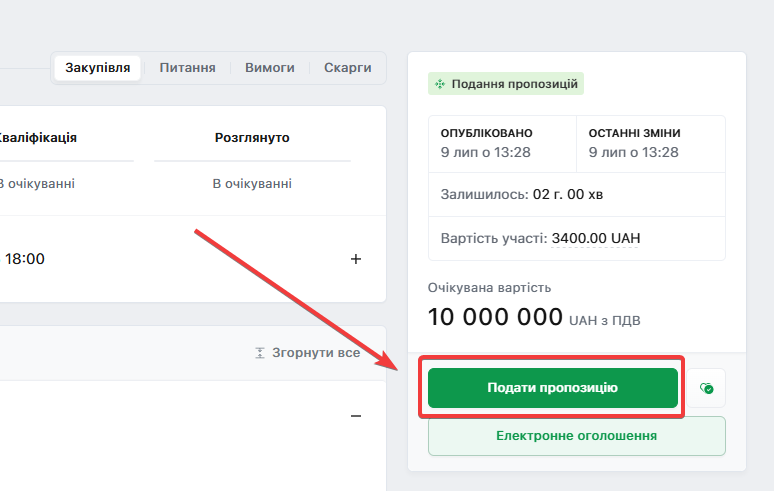Click the 'Подання пропозицій' status icon
The width and height of the screenshot is (774, 491).
click(440, 84)
